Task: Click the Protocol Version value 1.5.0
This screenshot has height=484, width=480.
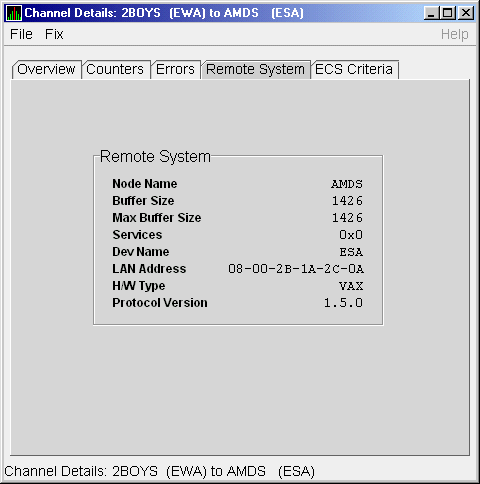Action: coord(343,303)
